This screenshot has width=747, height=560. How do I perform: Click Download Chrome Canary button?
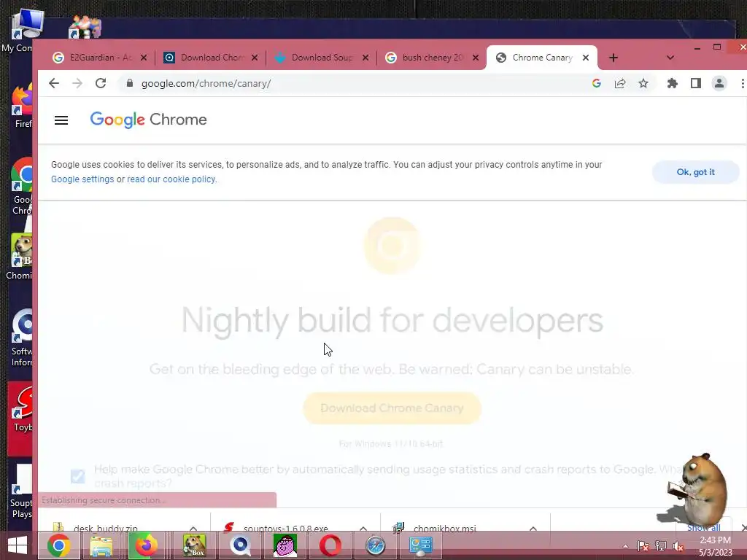[x=392, y=408]
